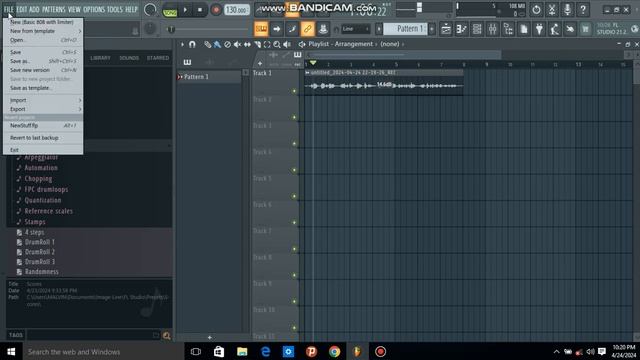The height and width of the screenshot is (360, 640).
Task: Click the previous pattern arrow before Pattern 1
Action: (379, 29)
